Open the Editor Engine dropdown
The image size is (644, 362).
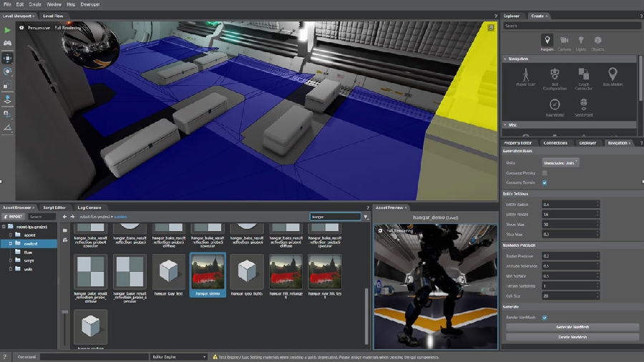178,357
